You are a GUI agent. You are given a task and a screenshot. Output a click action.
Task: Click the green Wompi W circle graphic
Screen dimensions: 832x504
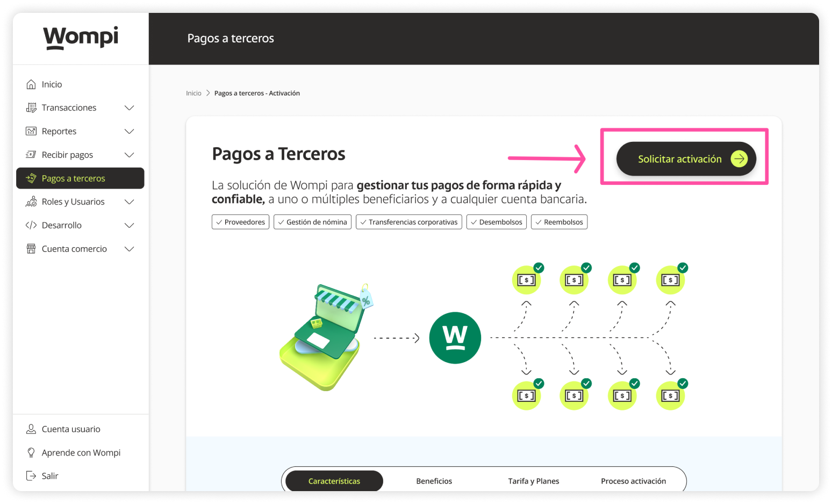tap(455, 338)
